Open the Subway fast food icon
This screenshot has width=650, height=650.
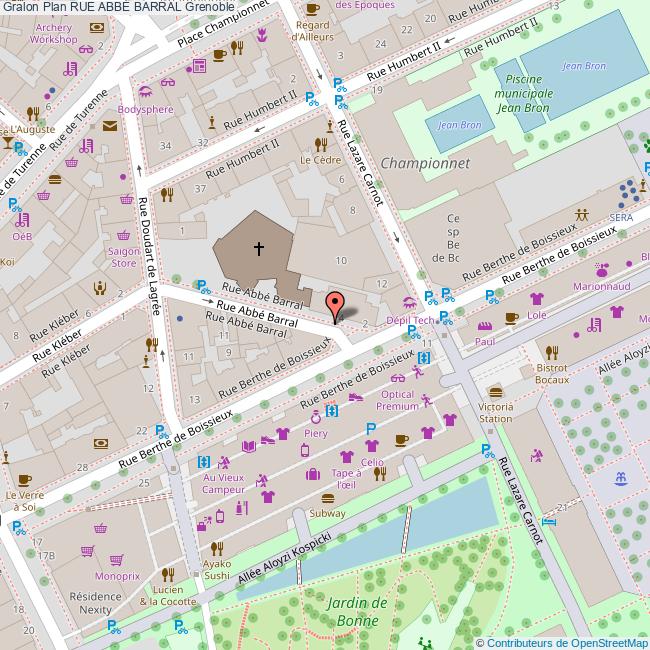pyautogui.click(x=327, y=498)
